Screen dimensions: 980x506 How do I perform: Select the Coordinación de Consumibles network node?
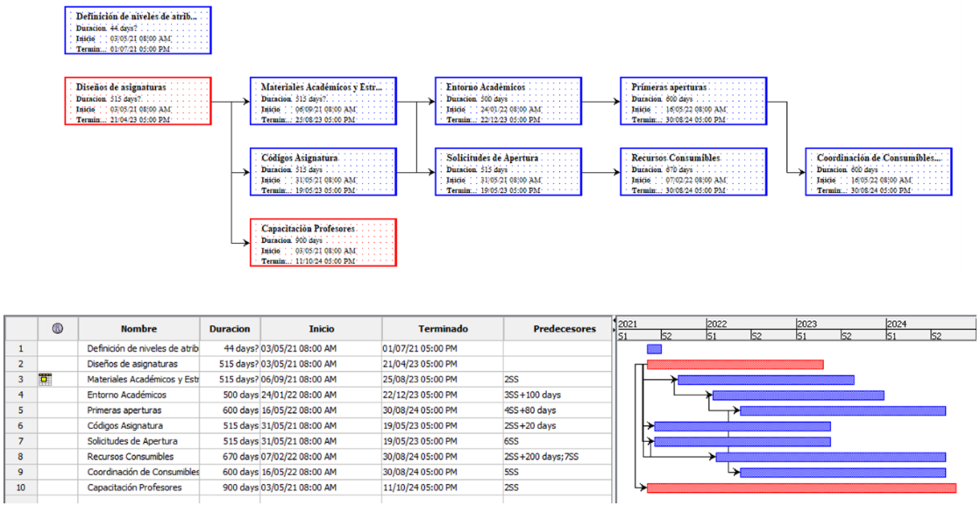click(877, 172)
